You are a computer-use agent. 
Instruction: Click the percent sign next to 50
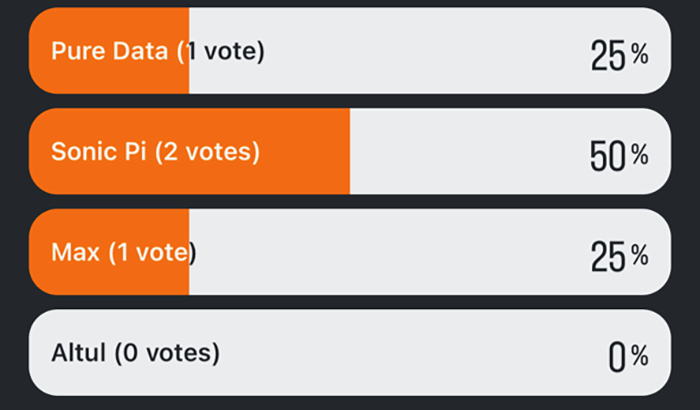pyautogui.click(x=639, y=155)
